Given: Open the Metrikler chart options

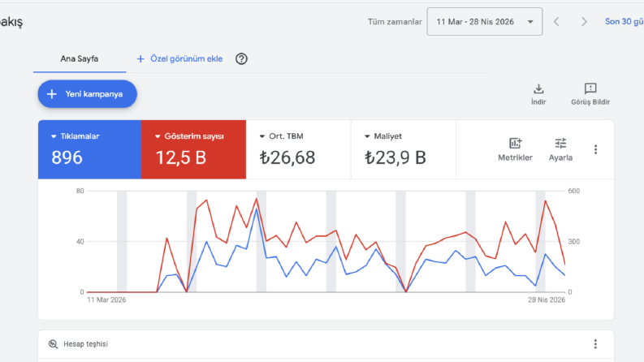Looking at the screenshot, I should [x=515, y=149].
